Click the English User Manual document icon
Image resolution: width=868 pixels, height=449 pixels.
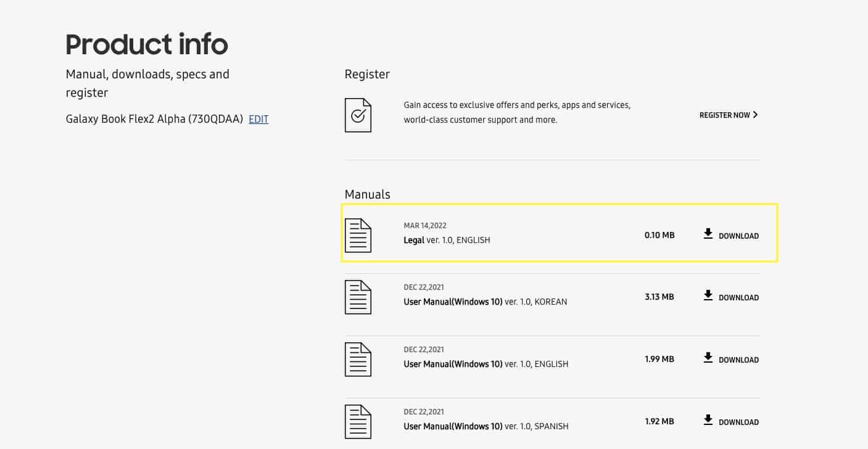tap(358, 360)
